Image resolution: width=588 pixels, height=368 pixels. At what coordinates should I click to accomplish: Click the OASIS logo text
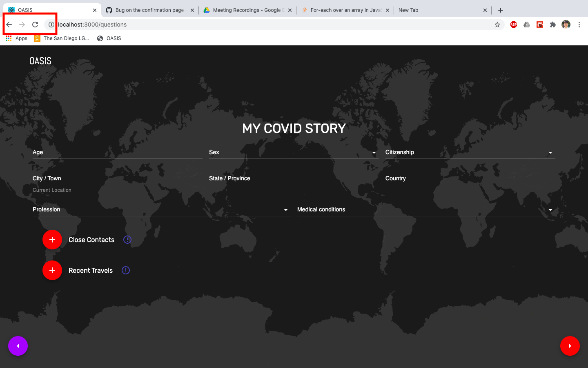pyautogui.click(x=40, y=61)
